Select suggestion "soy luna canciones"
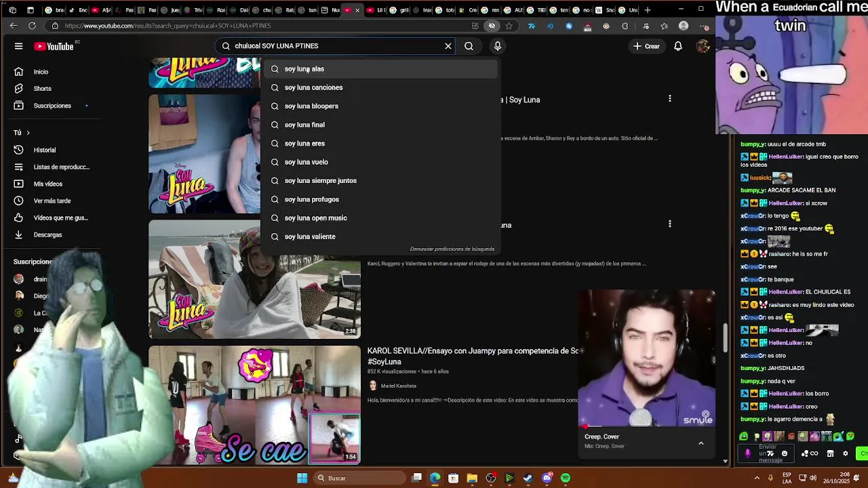 click(380, 87)
